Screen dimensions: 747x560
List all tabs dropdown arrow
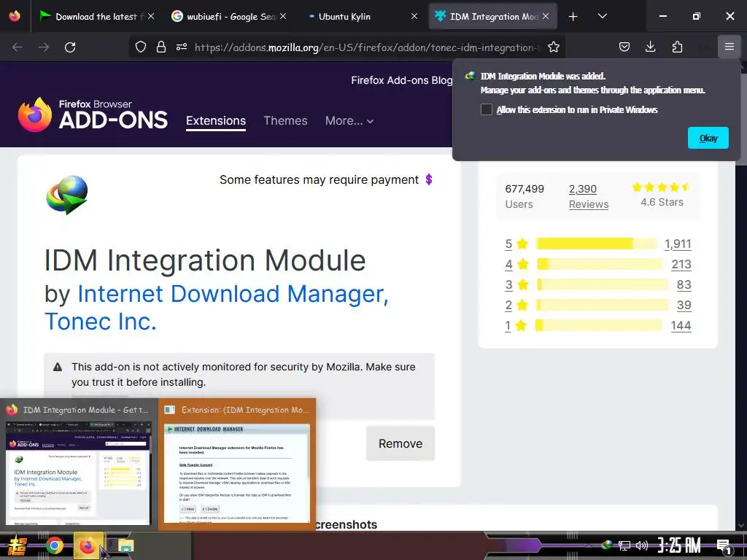pos(602,16)
